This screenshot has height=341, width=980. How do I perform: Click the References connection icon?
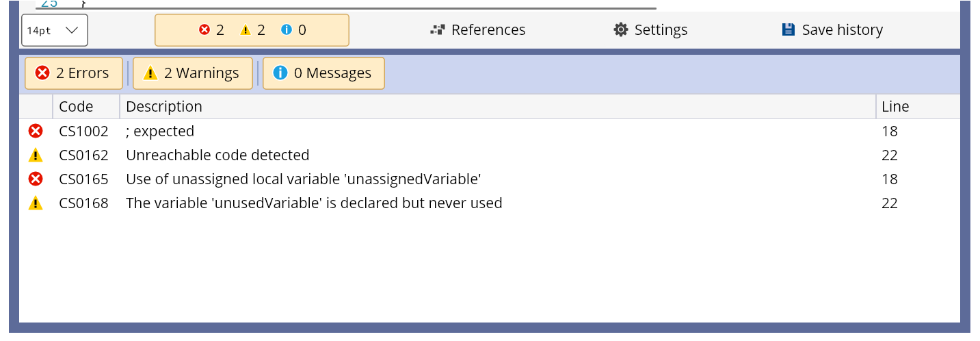click(438, 30)
